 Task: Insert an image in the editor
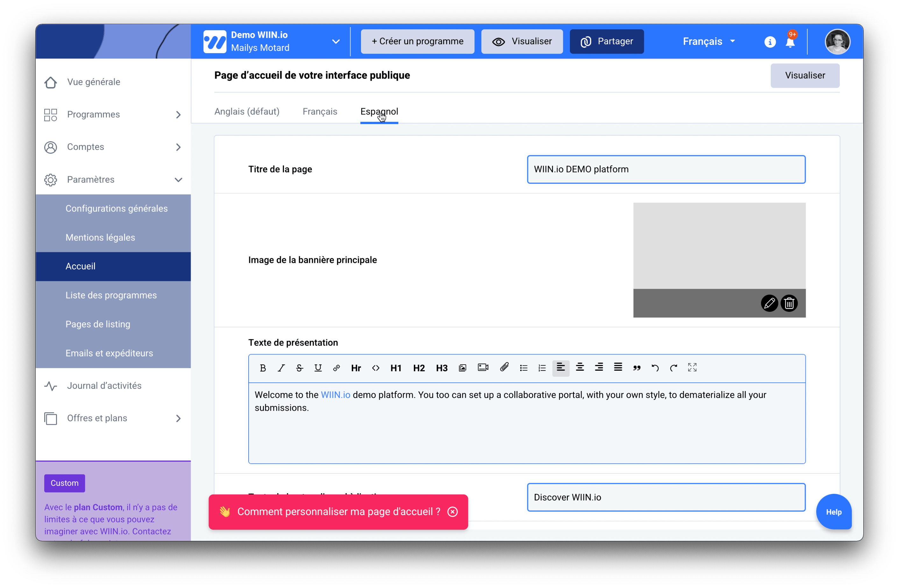[x=462, y=368]
